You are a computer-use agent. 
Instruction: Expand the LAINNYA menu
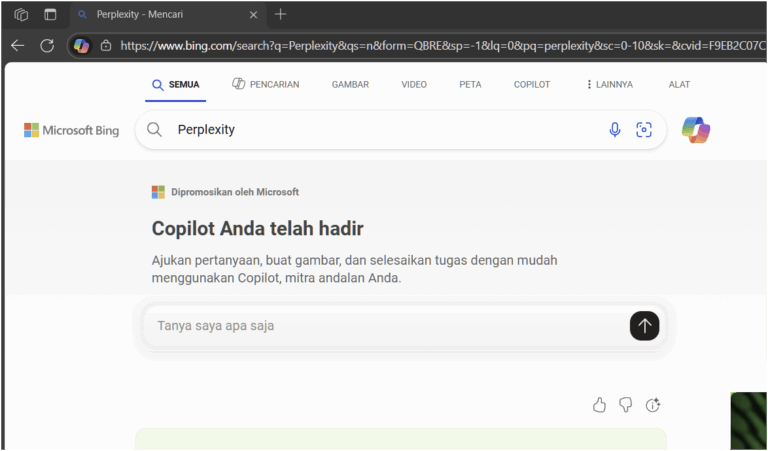tap(610, 85)
